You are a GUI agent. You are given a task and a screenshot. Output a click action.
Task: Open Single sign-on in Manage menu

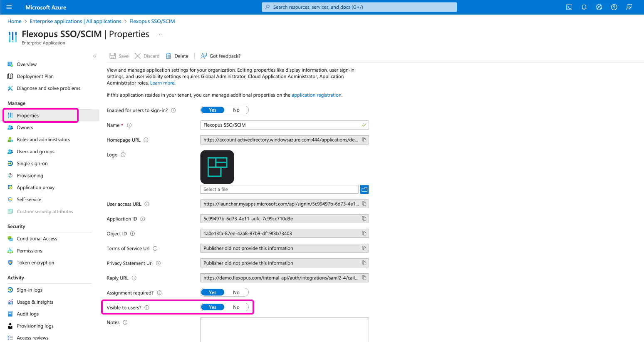point(32,164)
